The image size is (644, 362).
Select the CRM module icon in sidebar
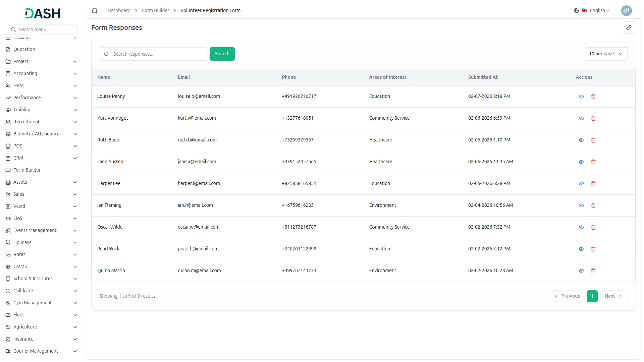tap(8, 158)
